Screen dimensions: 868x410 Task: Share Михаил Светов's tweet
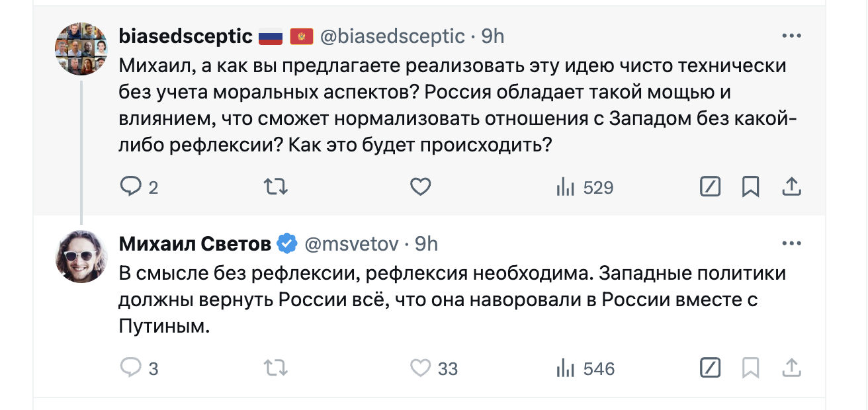point(791,368)
